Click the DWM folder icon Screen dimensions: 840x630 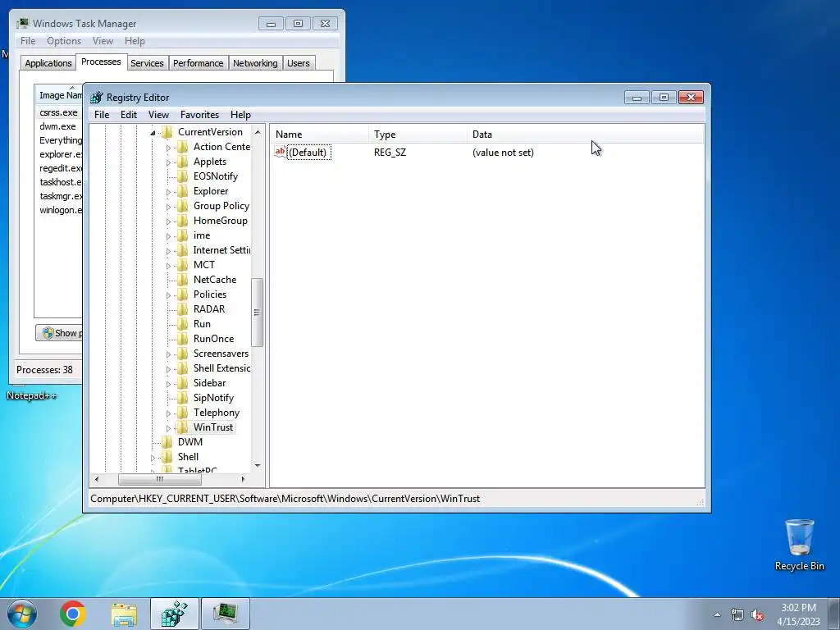point(167,442)
